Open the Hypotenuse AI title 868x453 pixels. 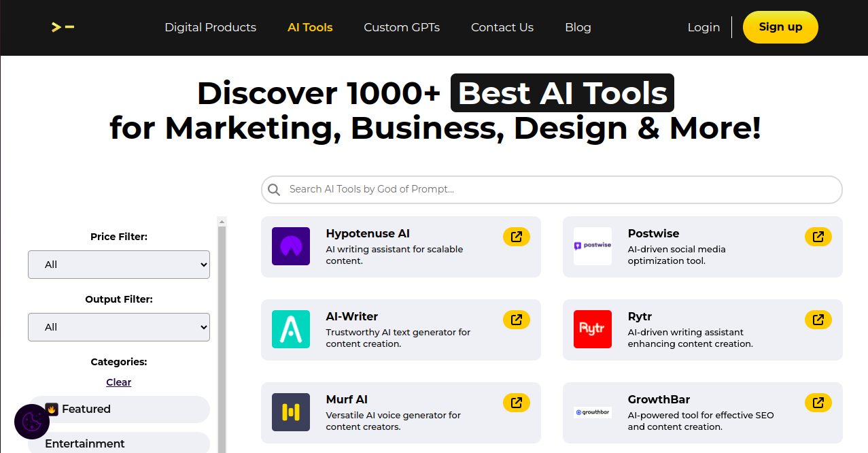coord(368,233)
